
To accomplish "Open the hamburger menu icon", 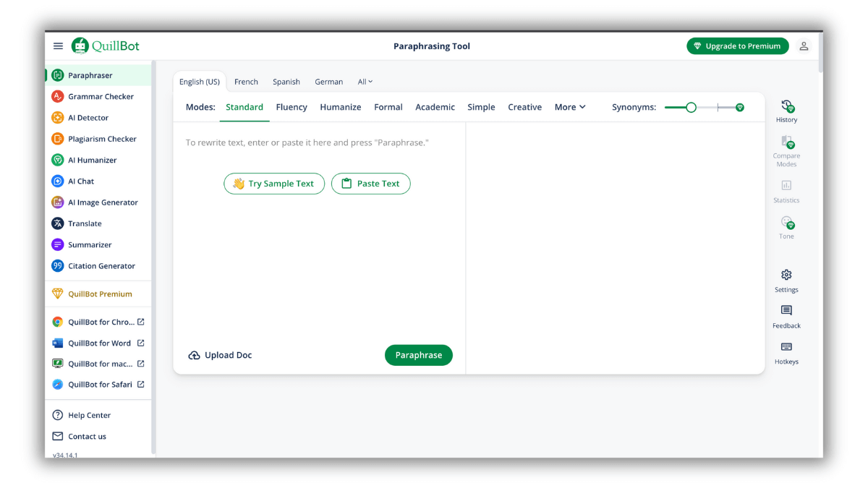I will (x=58, y=46).
